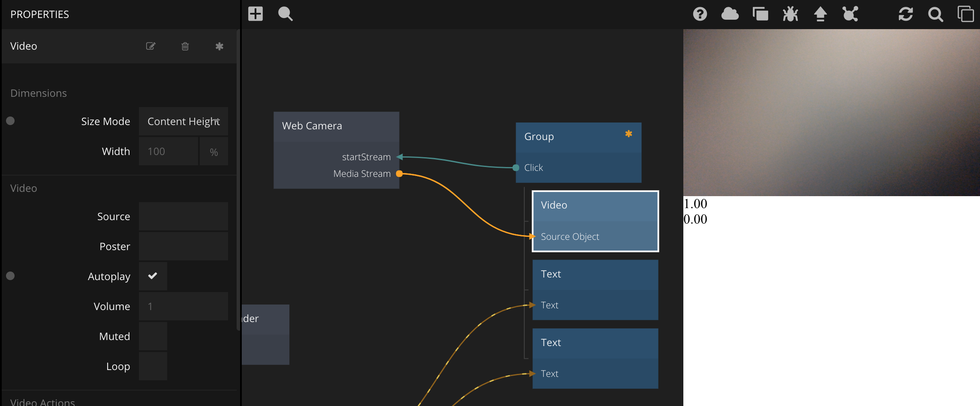The width and height of the screenshot is (980, 406).
Task: Click the state dot beside Size Mode
Action: pyautogui.click(x=11, y=121)
